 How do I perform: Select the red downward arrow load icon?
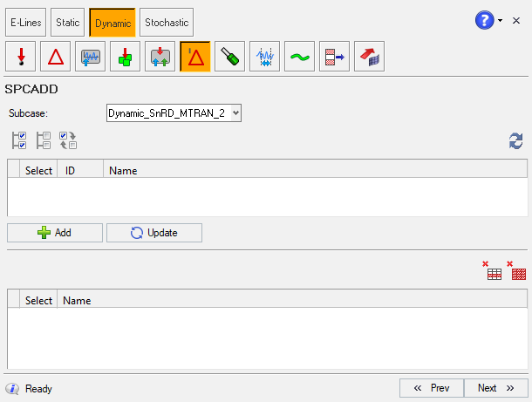pos(21,57)
